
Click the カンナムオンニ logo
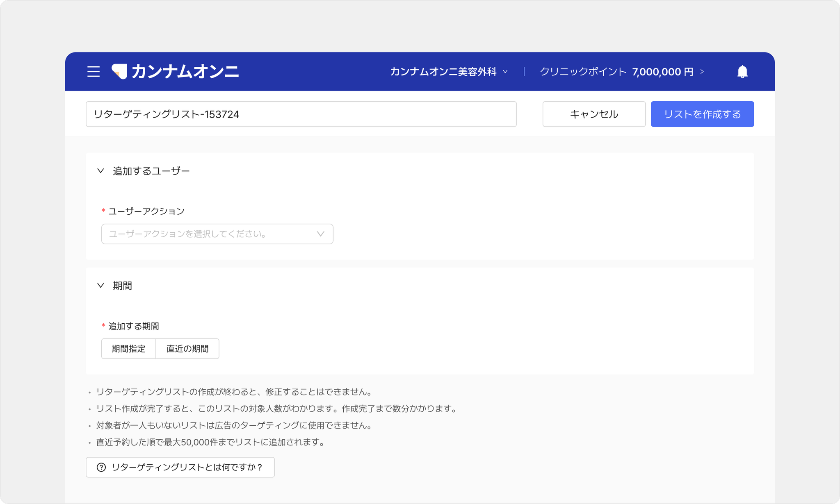point(175,72)
